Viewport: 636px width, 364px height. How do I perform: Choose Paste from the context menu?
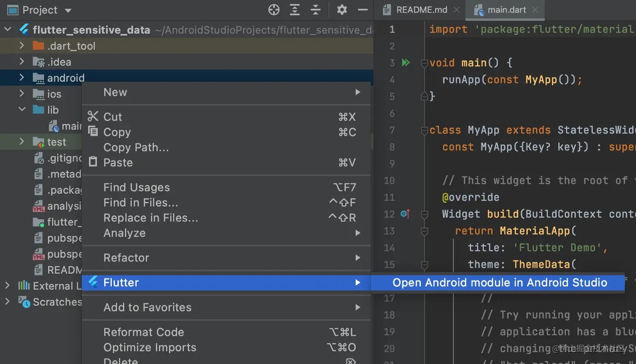coord(226,162)
